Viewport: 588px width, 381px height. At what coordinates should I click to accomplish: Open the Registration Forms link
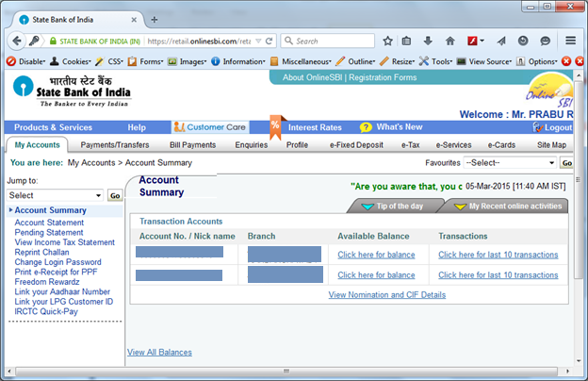[383, 77]
